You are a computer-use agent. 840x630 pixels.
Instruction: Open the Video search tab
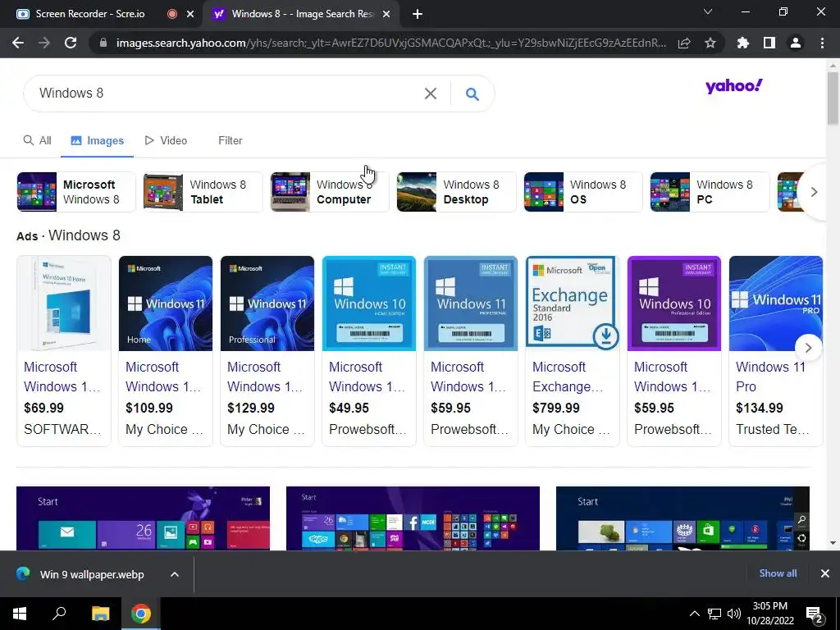[166, 140]
